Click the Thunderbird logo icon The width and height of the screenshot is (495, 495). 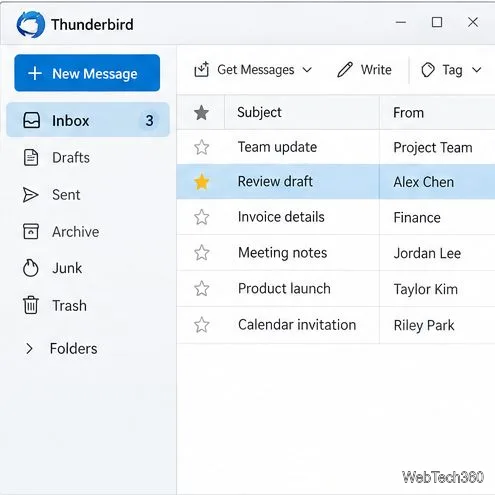point(31,24)
